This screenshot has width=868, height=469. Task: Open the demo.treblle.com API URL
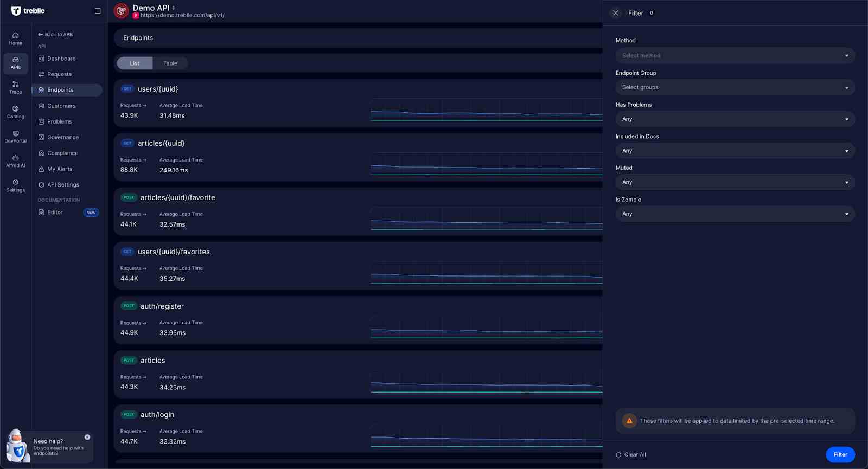pyautogui.click(x=182, y=16)
